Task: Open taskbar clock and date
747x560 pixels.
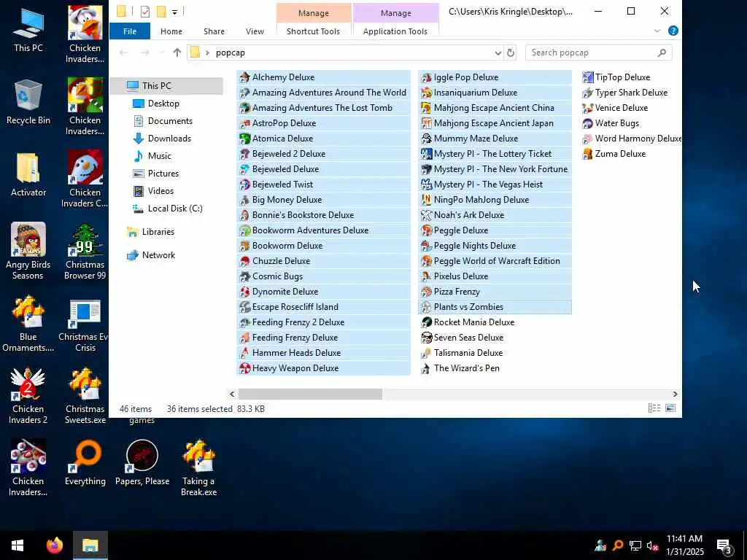Action: [x=684, y=545]
